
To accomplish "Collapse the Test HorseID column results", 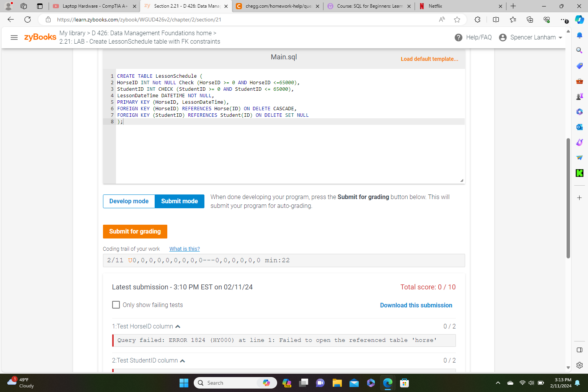I will [178, 326].
